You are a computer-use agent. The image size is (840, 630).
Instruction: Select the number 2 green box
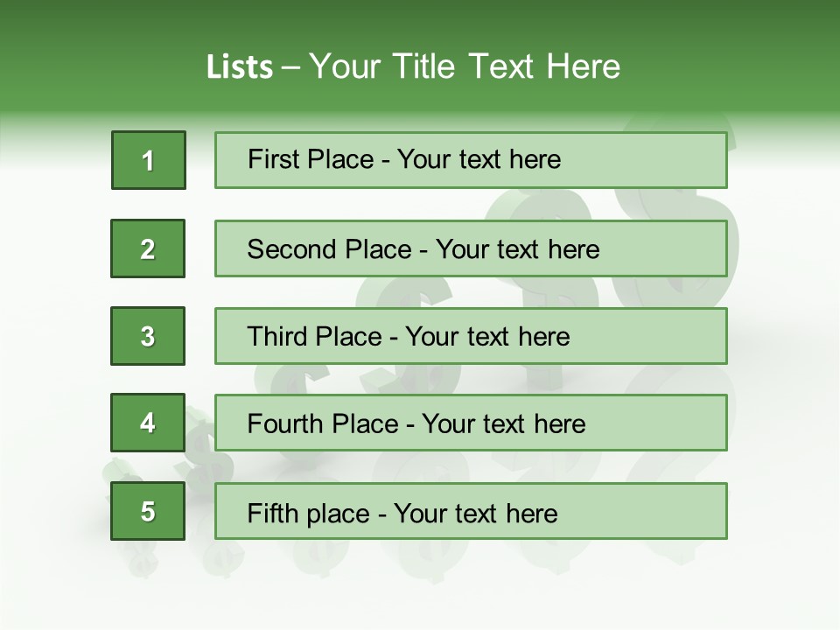click(148, 248)
